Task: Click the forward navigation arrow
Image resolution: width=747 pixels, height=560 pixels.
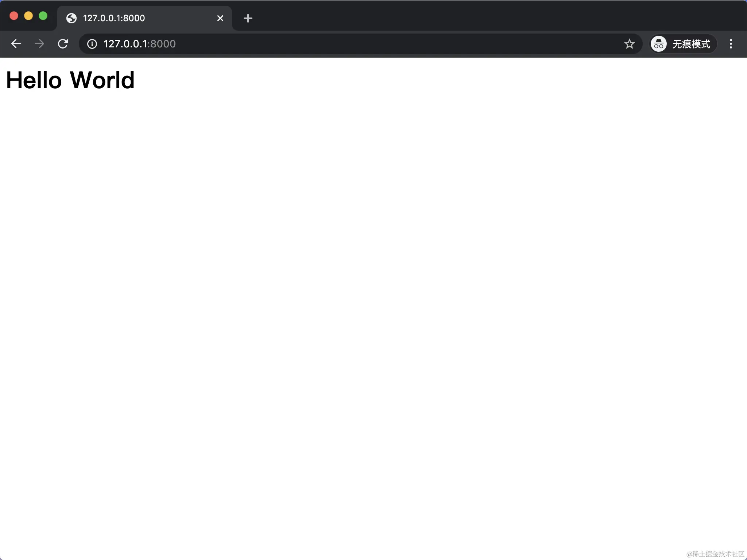Action: 39,43
